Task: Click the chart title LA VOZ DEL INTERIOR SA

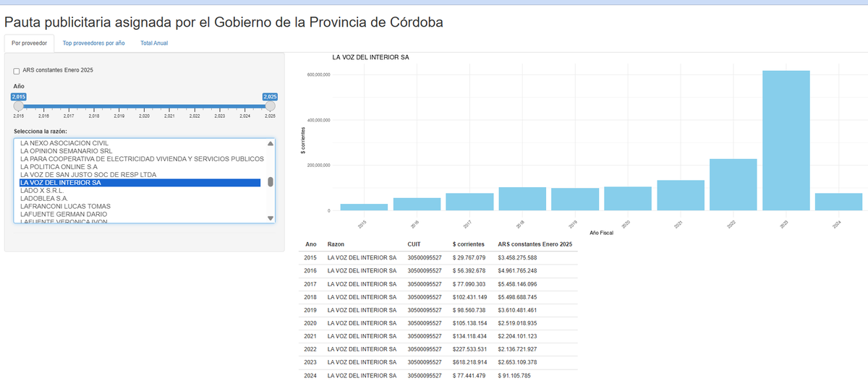Action: (x=371, y=57)
